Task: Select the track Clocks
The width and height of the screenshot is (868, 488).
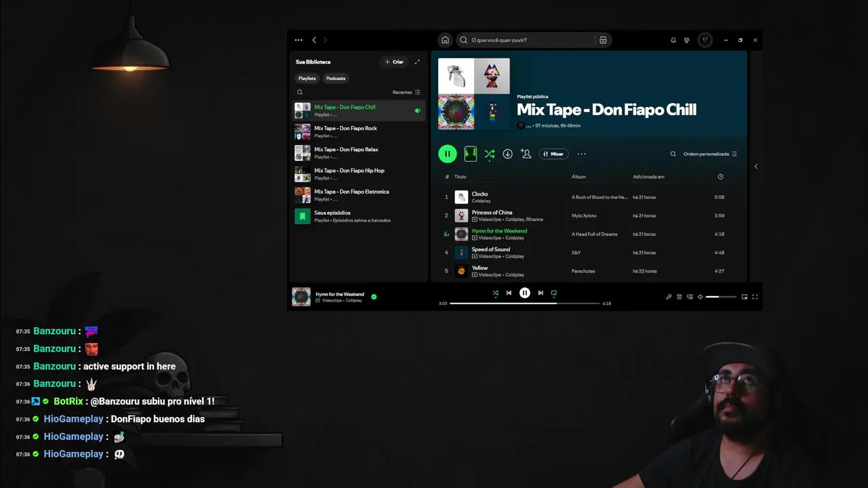Action: pos(479,194)
